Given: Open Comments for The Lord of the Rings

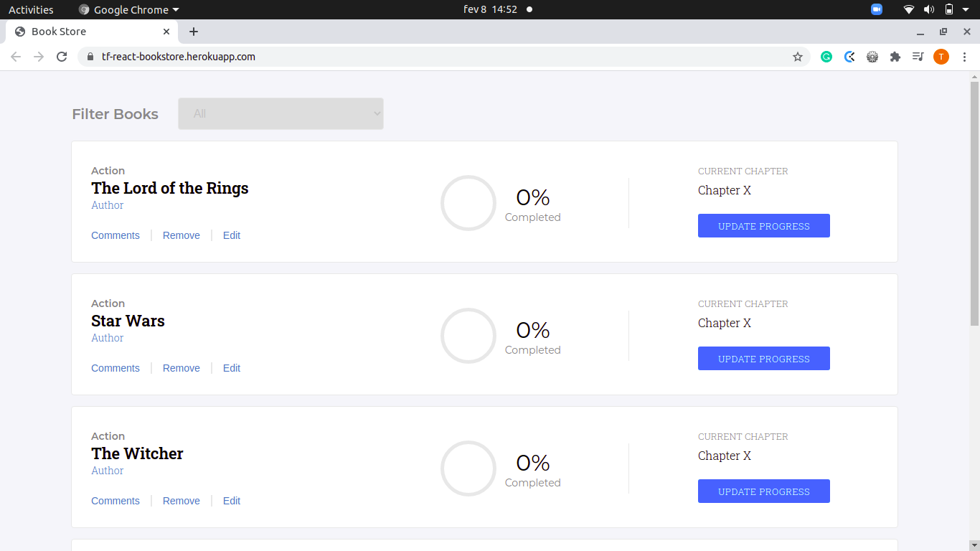Looking at the screenshot, I should click(116, 235).
